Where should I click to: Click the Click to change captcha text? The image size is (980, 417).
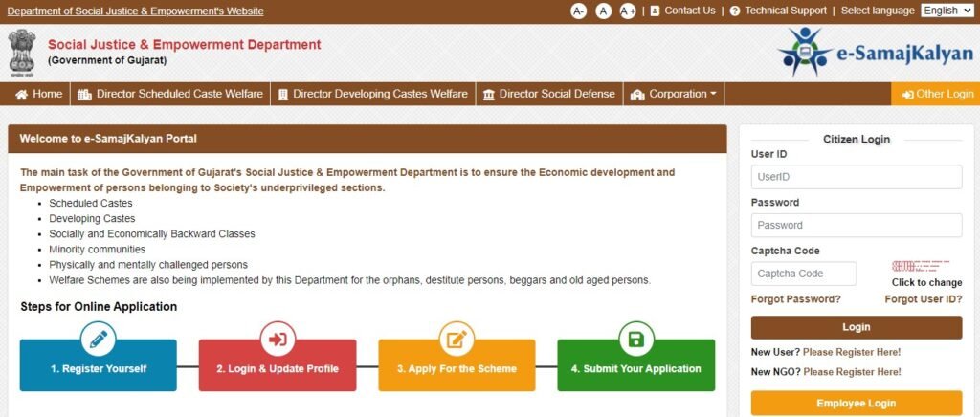(x=926, y=282)
